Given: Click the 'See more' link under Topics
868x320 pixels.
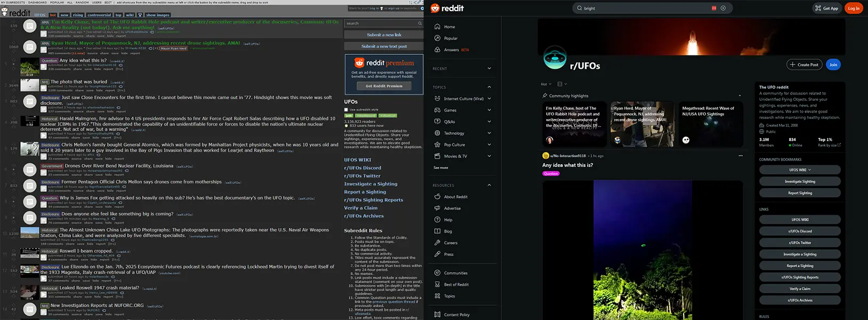Looking at the screenshot, I should (441, 167).
